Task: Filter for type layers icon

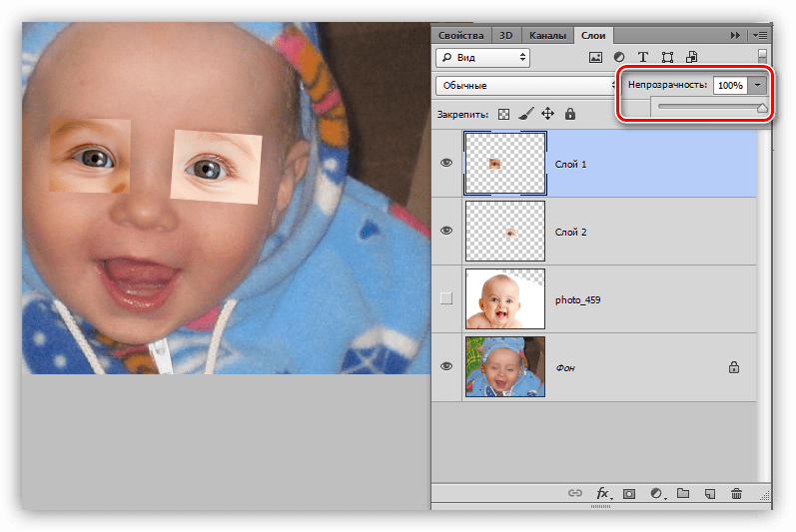Action: (642, 57)
